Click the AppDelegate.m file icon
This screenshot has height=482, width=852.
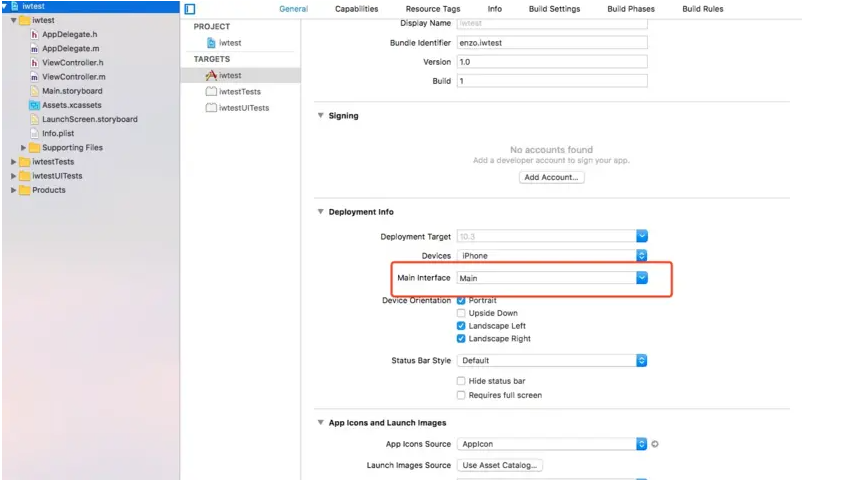click(x=34, y=48)
